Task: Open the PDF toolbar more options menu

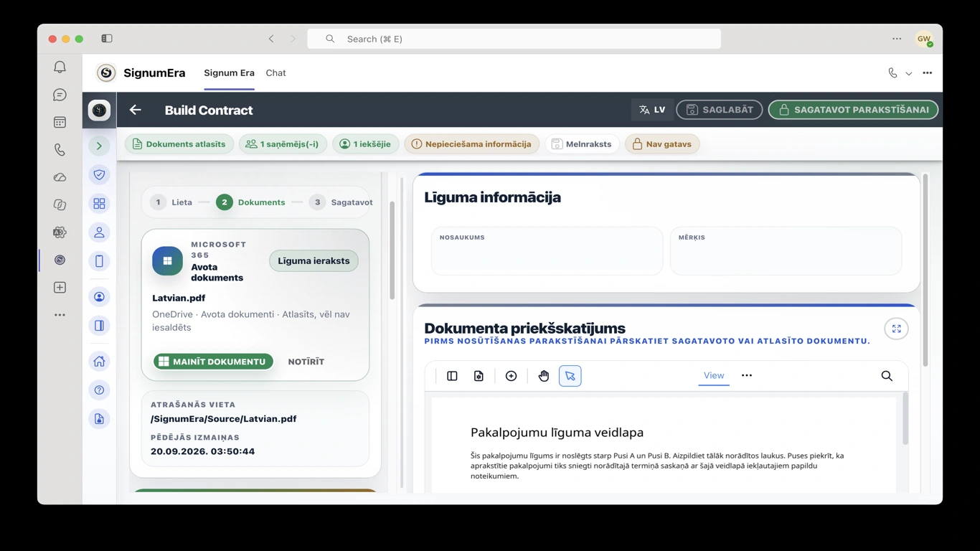Action: pyautogui.click(x=747, y=375)
